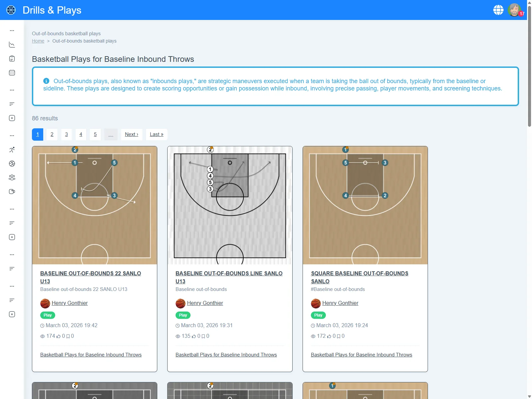This screenshot has height=399, width=532.
Task: Click the running player icon in sidebar
Action: pyautogui.click(x=12, y=150)
